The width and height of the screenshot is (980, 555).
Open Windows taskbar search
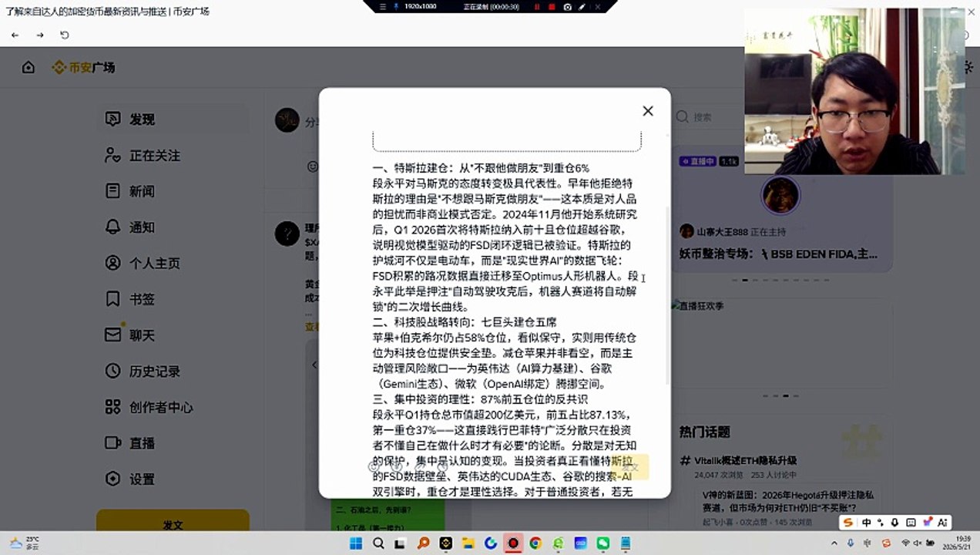pos(378,543)
